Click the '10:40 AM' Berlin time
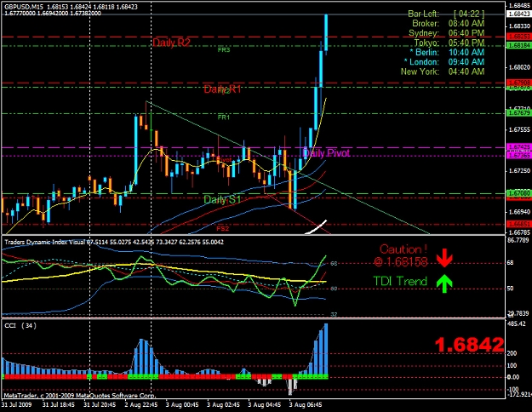 [466, 52]
